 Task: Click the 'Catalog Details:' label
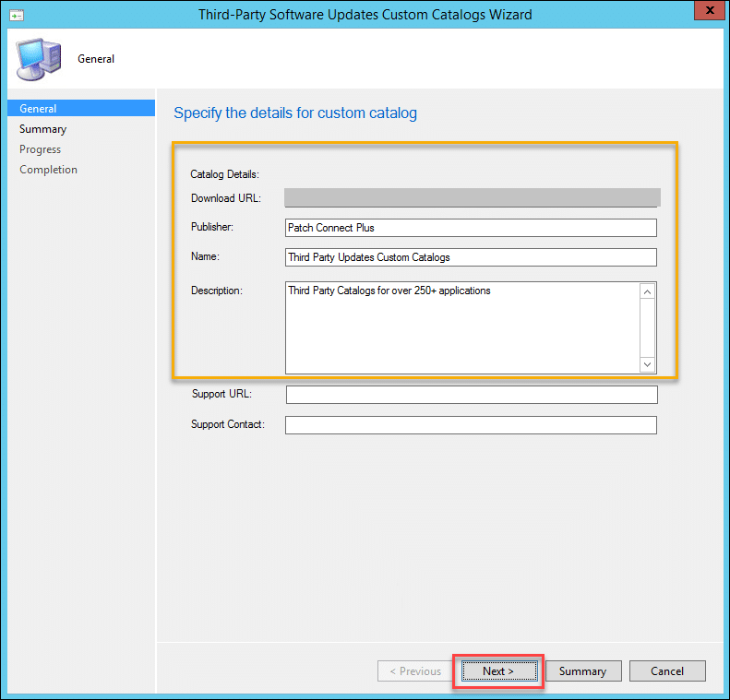(x=224, y=174)
